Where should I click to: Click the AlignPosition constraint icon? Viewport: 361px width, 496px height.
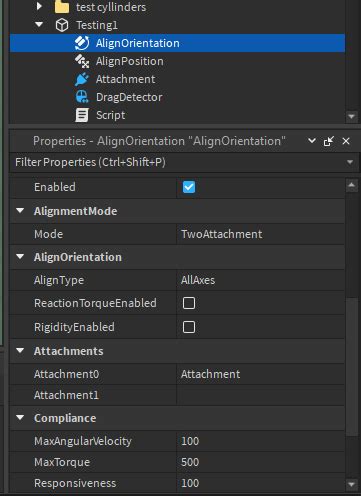point(82,61)
